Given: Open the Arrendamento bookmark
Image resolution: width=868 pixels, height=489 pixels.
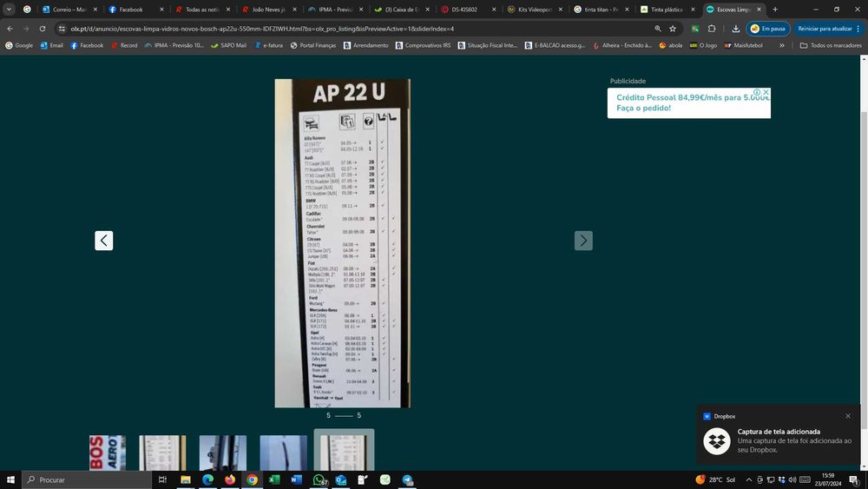Looking at the screenshot, I should [x=366, y=45].
